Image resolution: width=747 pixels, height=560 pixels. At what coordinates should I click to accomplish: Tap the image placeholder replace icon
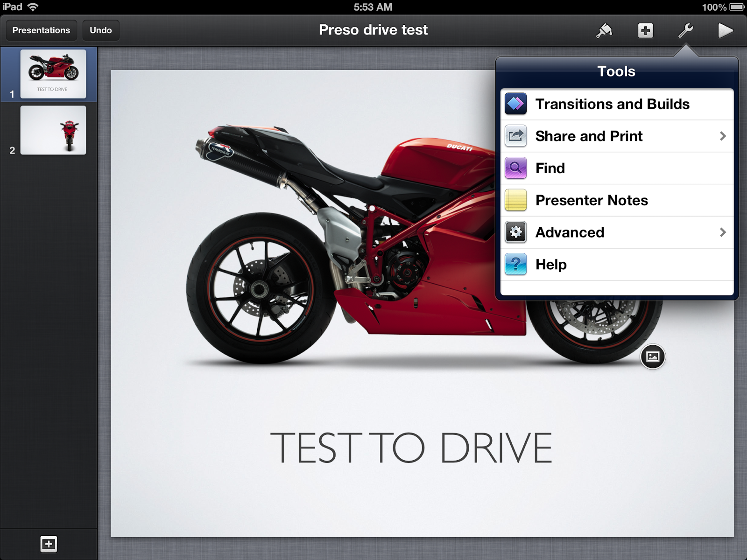point(653,357)
